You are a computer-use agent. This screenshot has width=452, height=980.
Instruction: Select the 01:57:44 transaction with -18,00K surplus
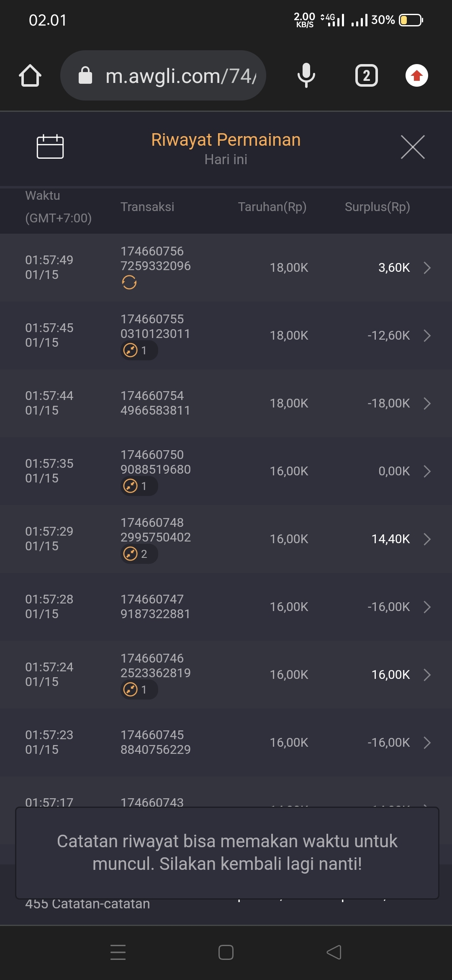[x=226, y=403]
